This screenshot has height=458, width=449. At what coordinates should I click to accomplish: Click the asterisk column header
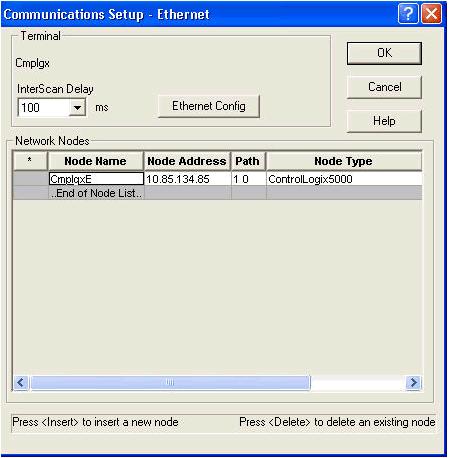tap(30, 161)
